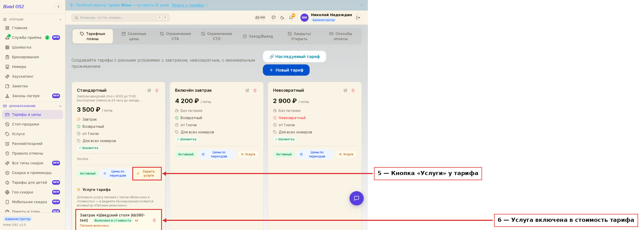Delete the Невозвратный tariff via trash icon
The image size is (644, 230).
click(x=353, y=90)
